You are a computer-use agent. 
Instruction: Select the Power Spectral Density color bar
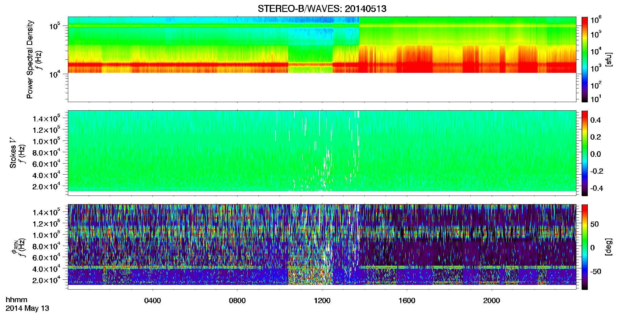(x=585, y=59)
